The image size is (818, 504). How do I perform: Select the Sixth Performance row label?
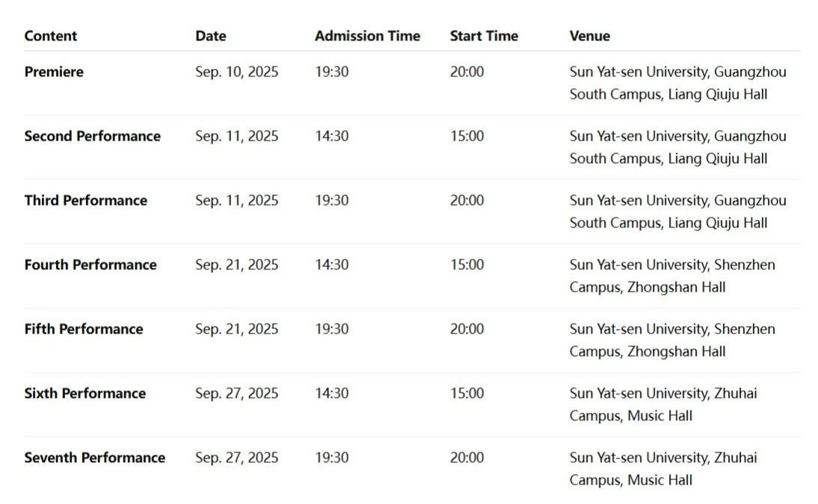coord(84,393)
